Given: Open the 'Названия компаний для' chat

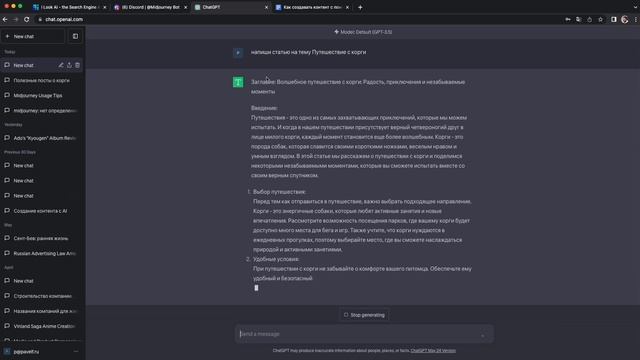Looking at the screenshot, I should [x=42, y=311].
